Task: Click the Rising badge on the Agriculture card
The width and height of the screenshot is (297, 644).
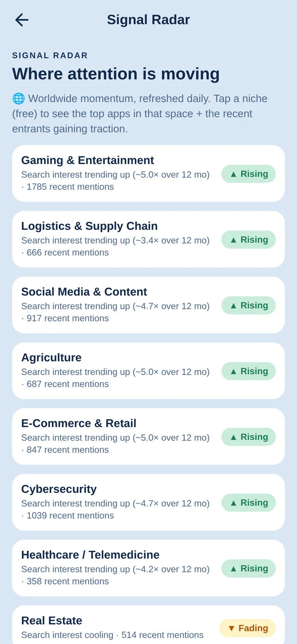Action: click(248, 371)
